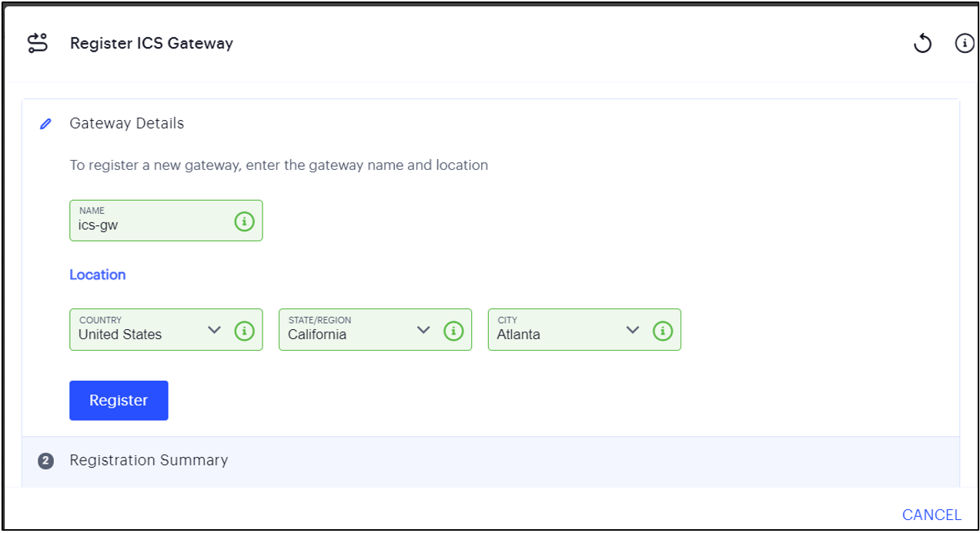
Task: Expand the Registration Summary section
Action: tap(148, 460)
